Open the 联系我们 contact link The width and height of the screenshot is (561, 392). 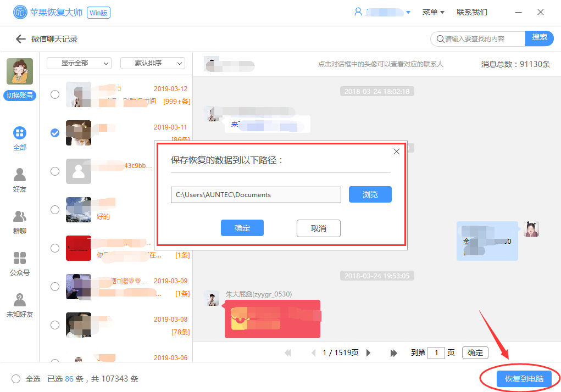tap(471, 12)
